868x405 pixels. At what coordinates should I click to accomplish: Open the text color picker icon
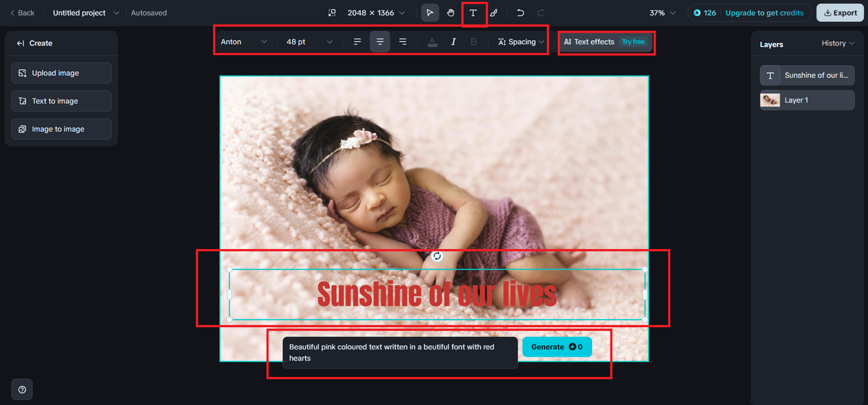(x=433, y=42)
